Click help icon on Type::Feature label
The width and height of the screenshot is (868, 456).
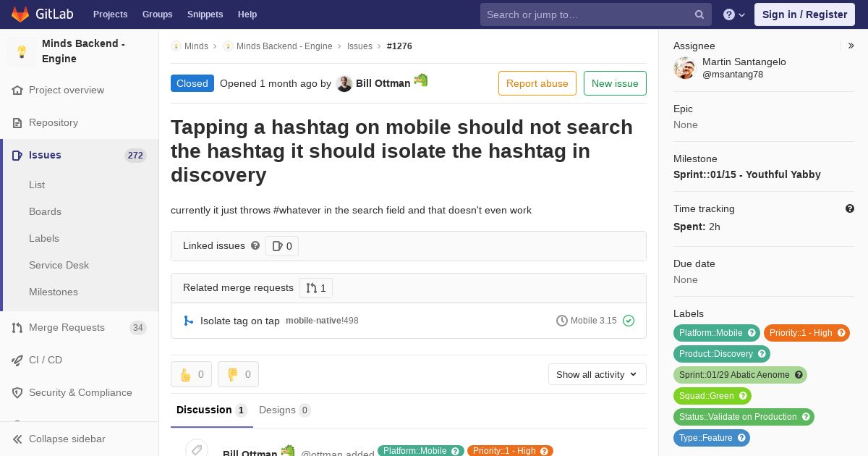point(741,438)
